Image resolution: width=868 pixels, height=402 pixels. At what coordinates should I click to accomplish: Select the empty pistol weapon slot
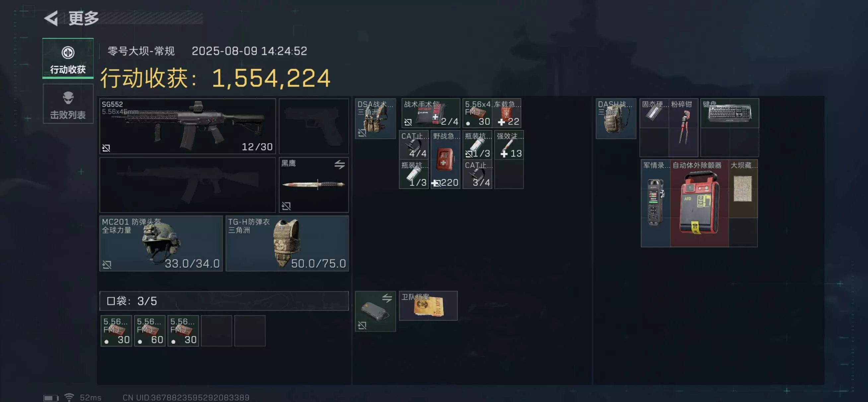click(x=314, y=126)
